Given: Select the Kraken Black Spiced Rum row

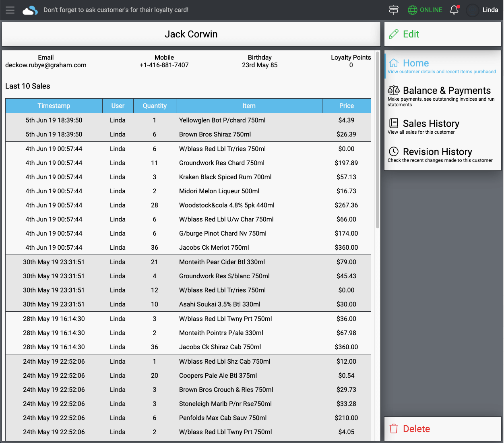Looking at the screenshot, I should point(225,177).
